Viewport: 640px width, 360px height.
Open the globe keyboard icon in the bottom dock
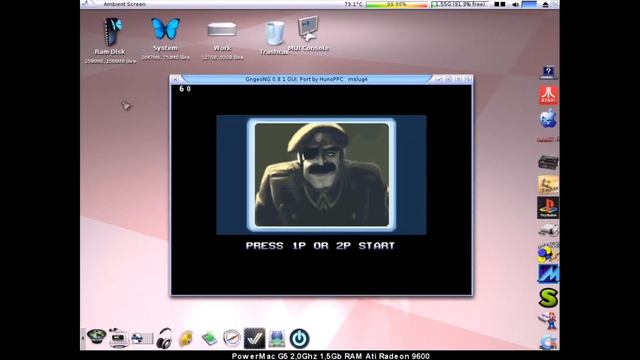pyautogui.click(x=142, y=338)
